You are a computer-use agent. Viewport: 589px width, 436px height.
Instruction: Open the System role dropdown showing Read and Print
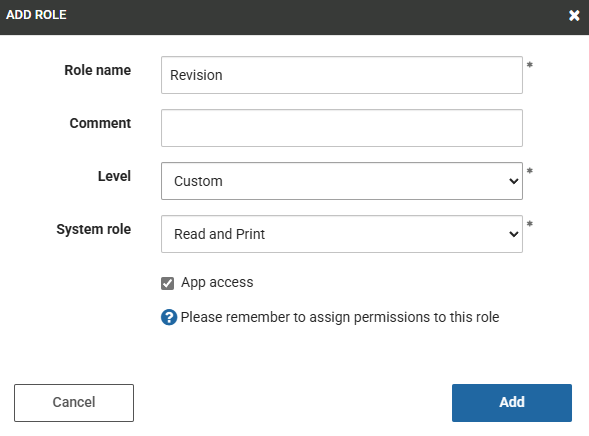[x=342, y=234]
